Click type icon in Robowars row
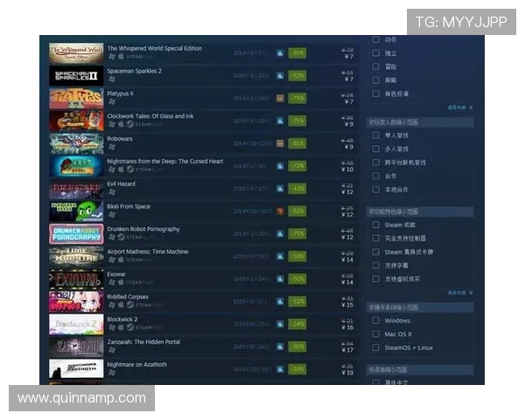Viewport: 525px width, 420px height. click(280, 143)
